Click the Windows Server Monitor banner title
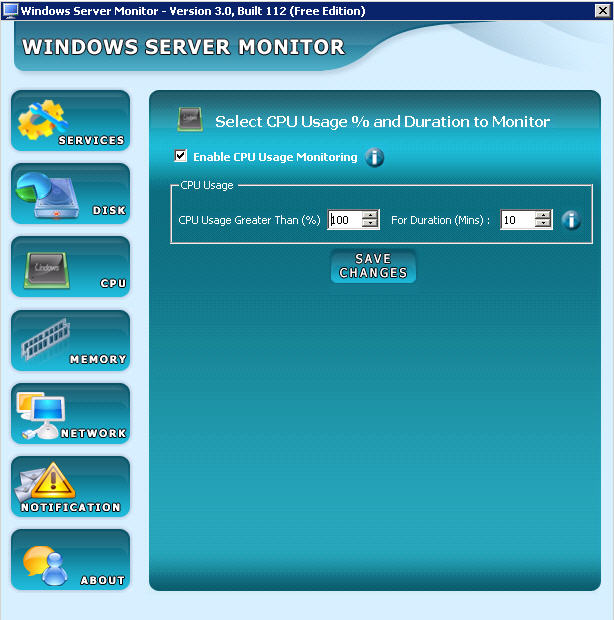 (x=183, y=47)
